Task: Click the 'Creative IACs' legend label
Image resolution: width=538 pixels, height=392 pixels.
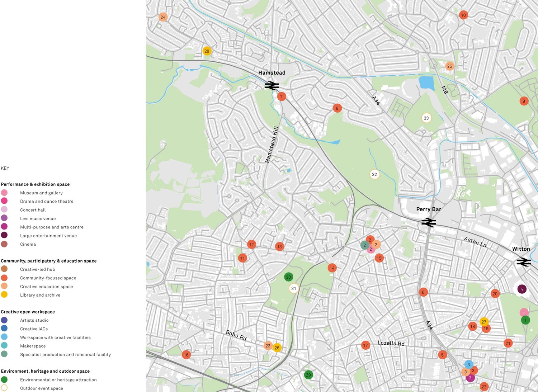Action: (34, 329)
